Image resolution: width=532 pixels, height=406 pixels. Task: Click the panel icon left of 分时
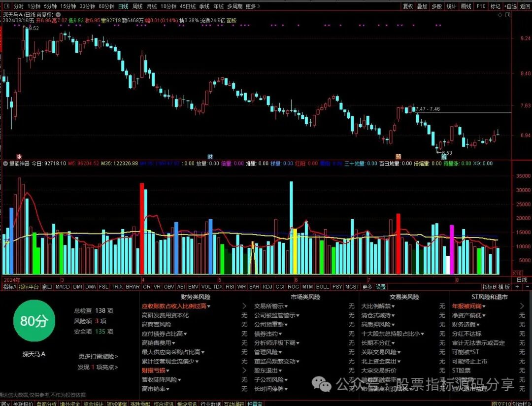6,6
